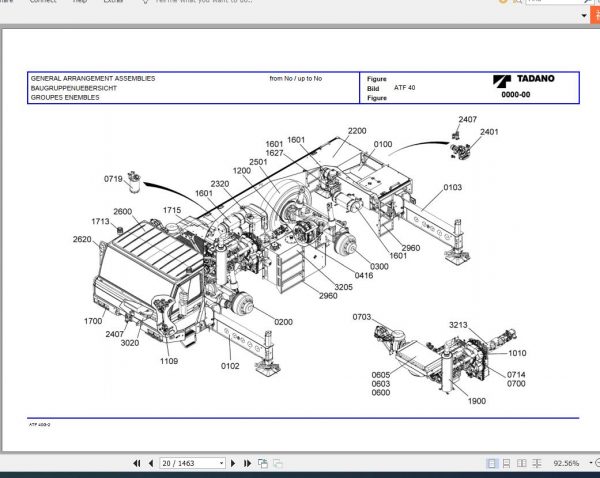Screen dimensions: 600x478
Task: Open the page number dropdown arrow
Action: coord(222,463)
